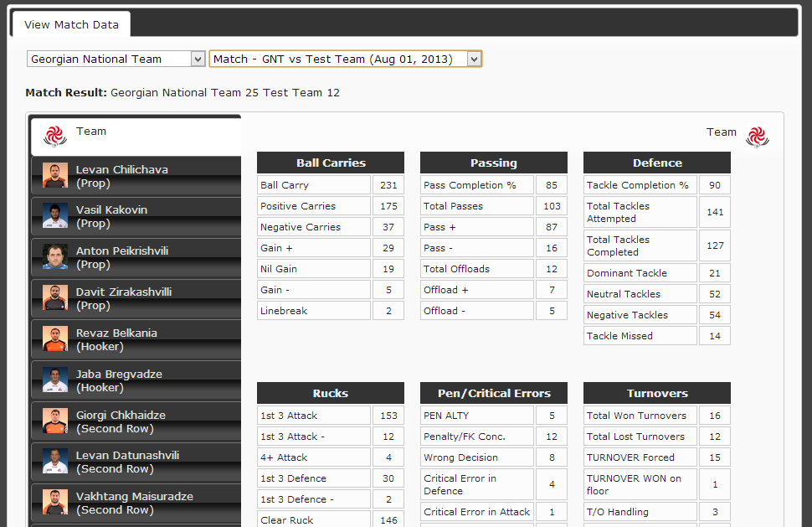The height and width of the screenshot is (527, 812).
Task: Click Anton Peikrishvili's player photo
Action: coord(55,256)
